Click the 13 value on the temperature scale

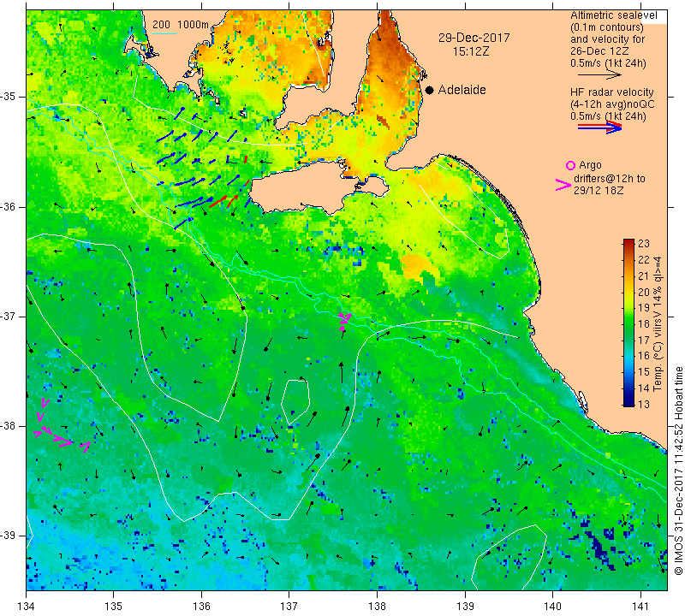[644, 405]
